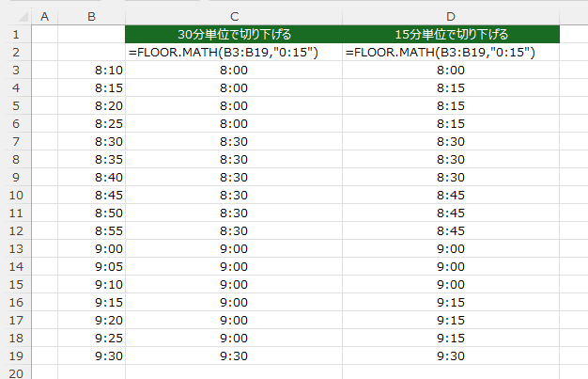Select cell D10 showing 8:45

point(451,196)
